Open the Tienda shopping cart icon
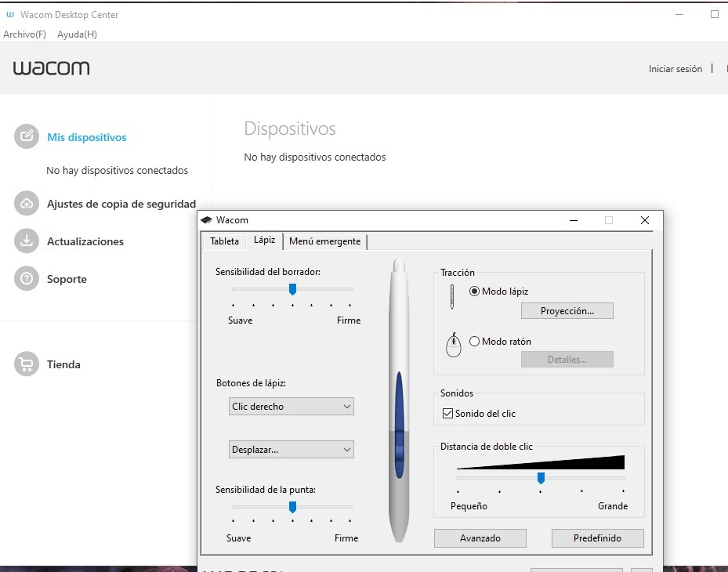Screen dimensions: 728x572 click(x=27, y=364)
